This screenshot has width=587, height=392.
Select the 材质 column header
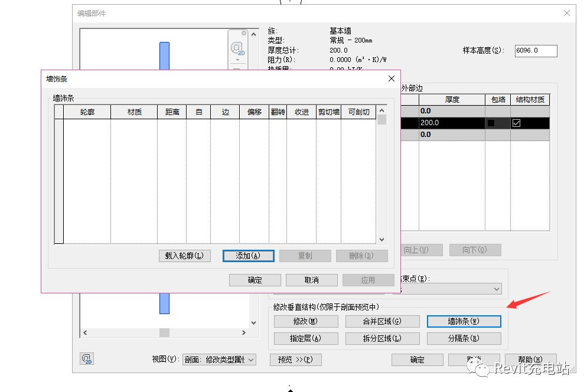tap(134, 112)
